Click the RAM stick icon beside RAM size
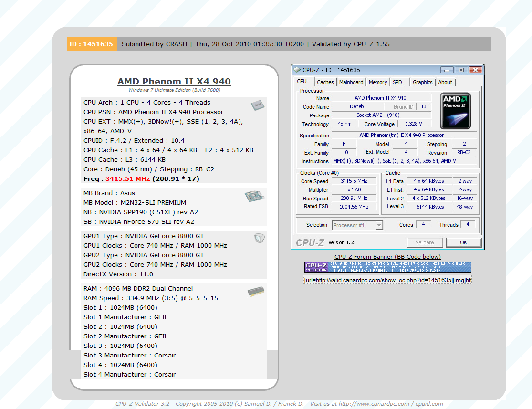Image resolution: width=532 pixels, height=409 pixels. [256, 292]
